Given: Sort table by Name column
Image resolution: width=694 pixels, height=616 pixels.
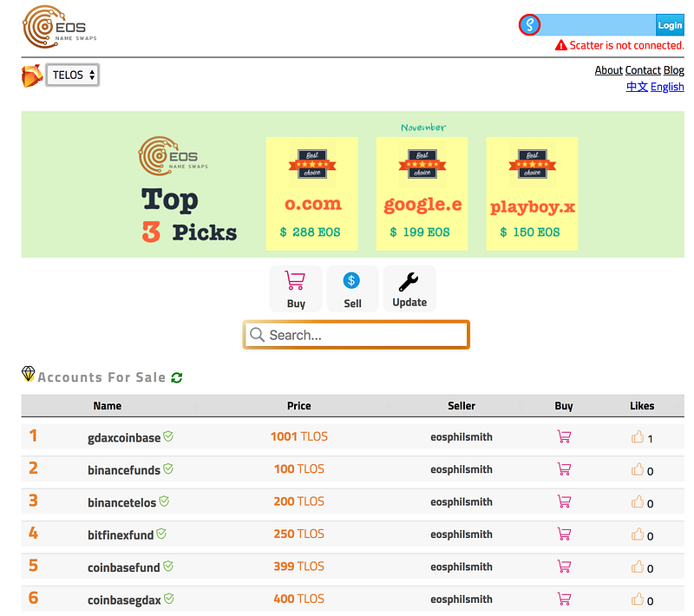Looking at the screenshot, I should pyautogui.click(x=107, y=406).
